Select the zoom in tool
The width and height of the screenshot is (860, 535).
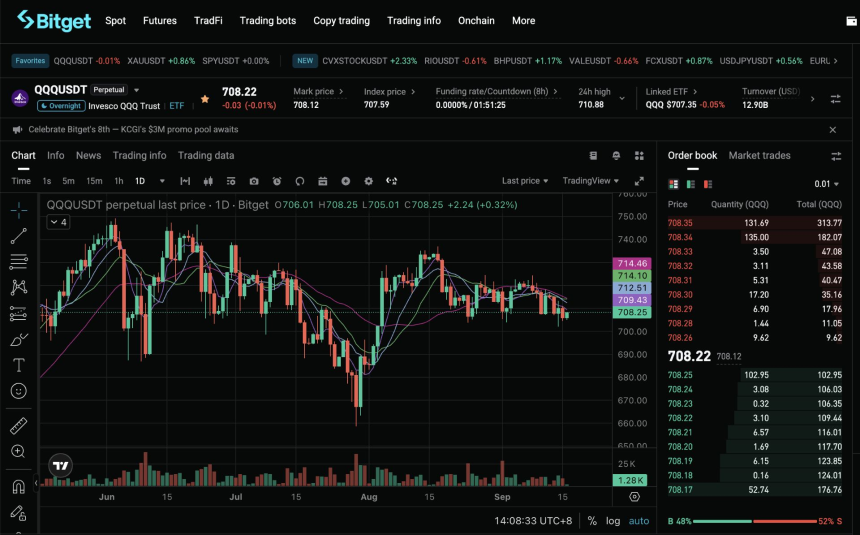[19, 452]
